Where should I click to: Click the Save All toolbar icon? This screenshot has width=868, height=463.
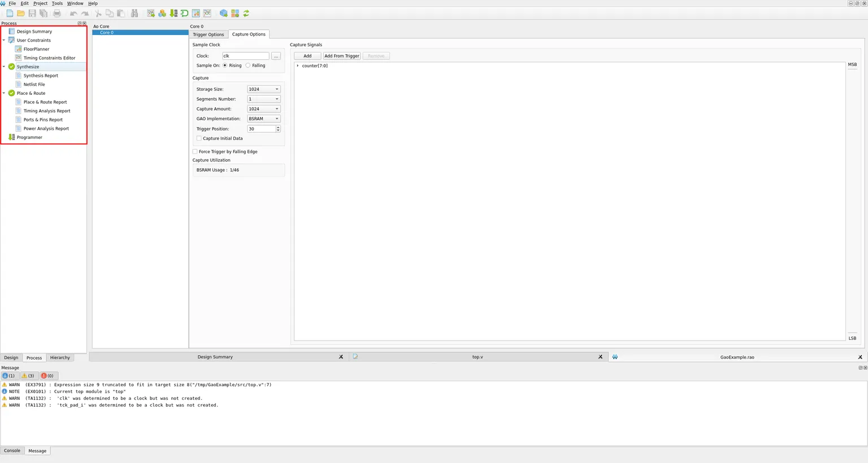point(44,13)
